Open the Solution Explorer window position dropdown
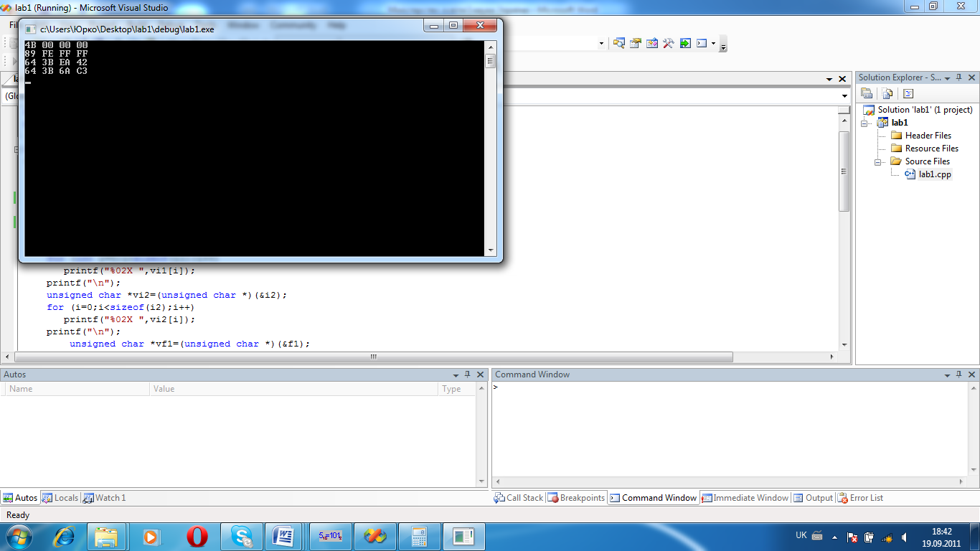The width and height of the screenshot is (980, 551). click(948, 77)
